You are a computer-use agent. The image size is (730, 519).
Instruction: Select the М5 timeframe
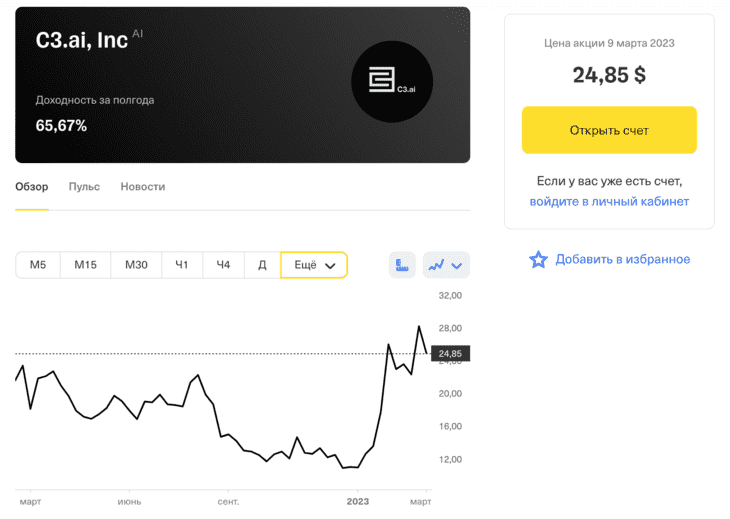[38, 265]
